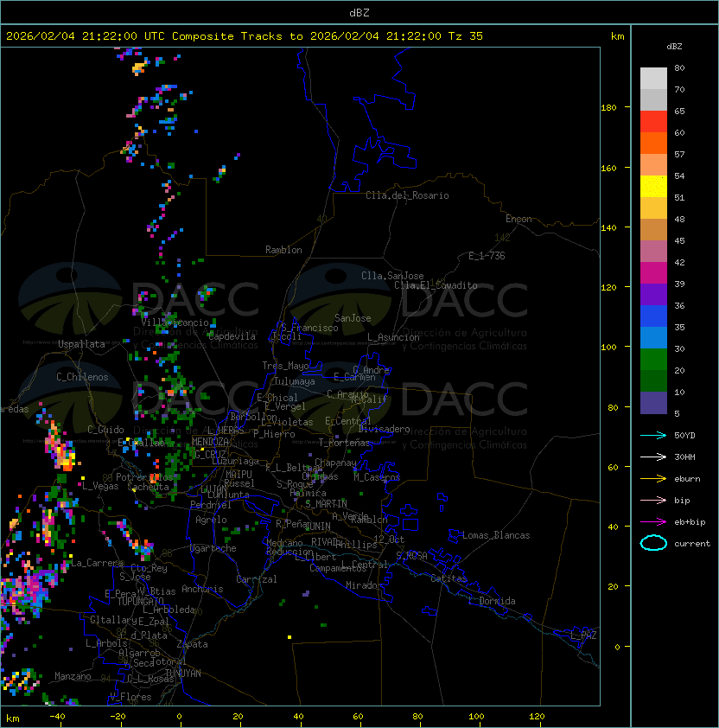Click the 'Carrizal' place label

pyautogui.click(x=257, y=579)
